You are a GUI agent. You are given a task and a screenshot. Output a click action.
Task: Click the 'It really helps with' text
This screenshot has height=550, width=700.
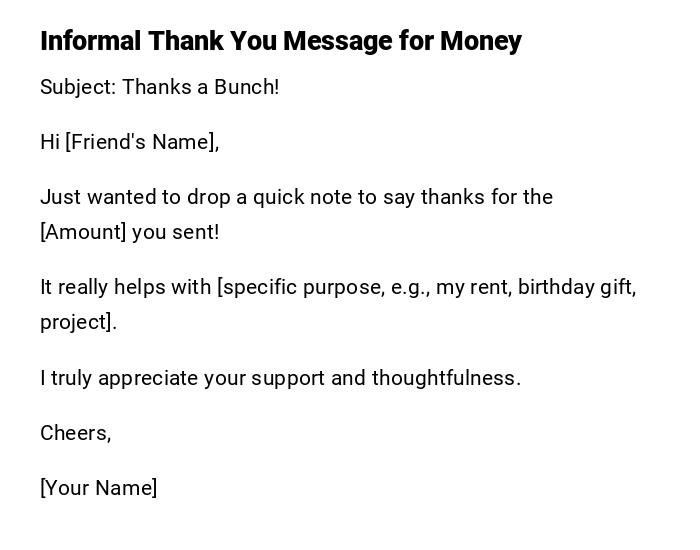126,287
